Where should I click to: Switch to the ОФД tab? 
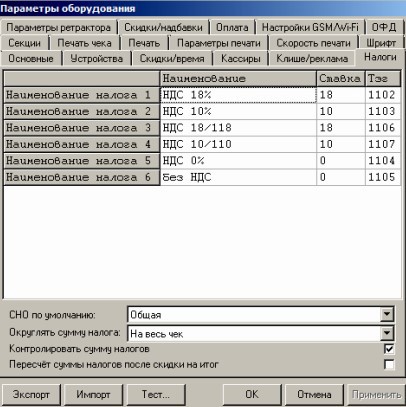click(x=384, y=27)
